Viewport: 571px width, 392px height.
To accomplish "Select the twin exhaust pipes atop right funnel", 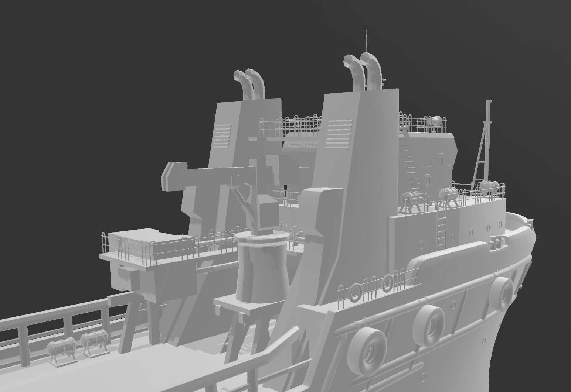I will [362, 71].
